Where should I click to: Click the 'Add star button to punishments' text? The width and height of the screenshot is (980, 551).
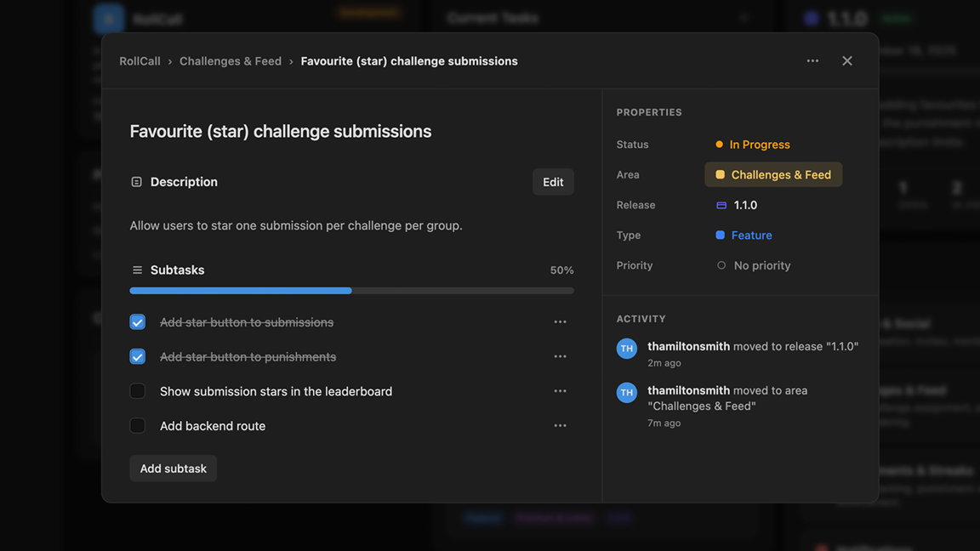pos(248,357)
